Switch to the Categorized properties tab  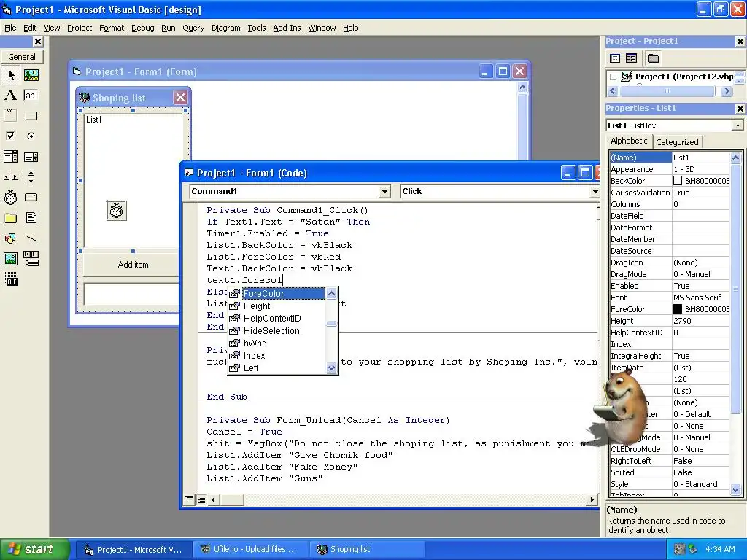tap(677, 142)
